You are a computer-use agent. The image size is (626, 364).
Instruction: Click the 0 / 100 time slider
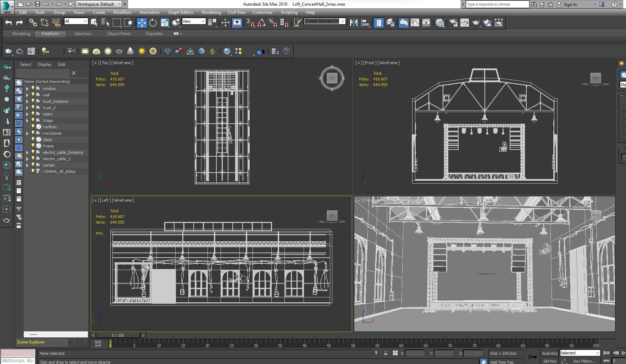pos(118,335)
